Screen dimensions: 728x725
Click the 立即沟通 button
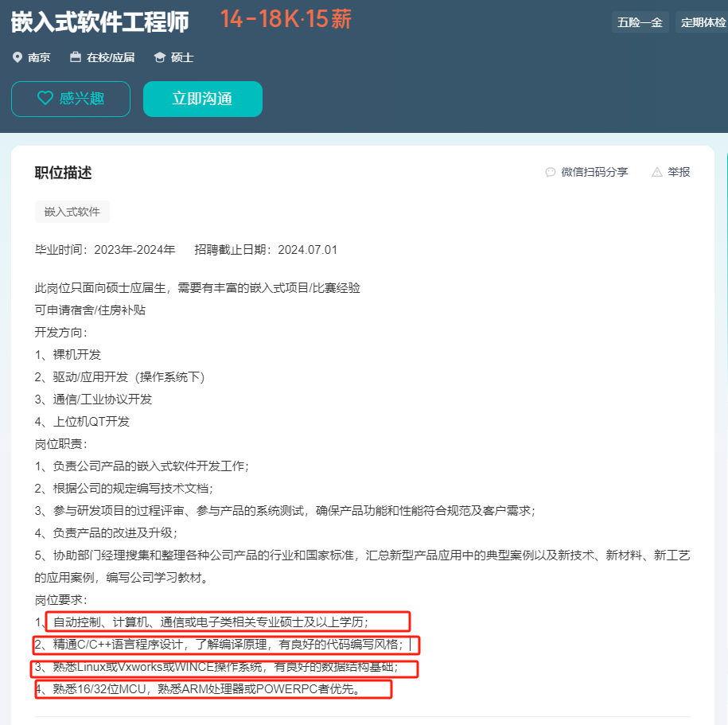coord(203,99)
